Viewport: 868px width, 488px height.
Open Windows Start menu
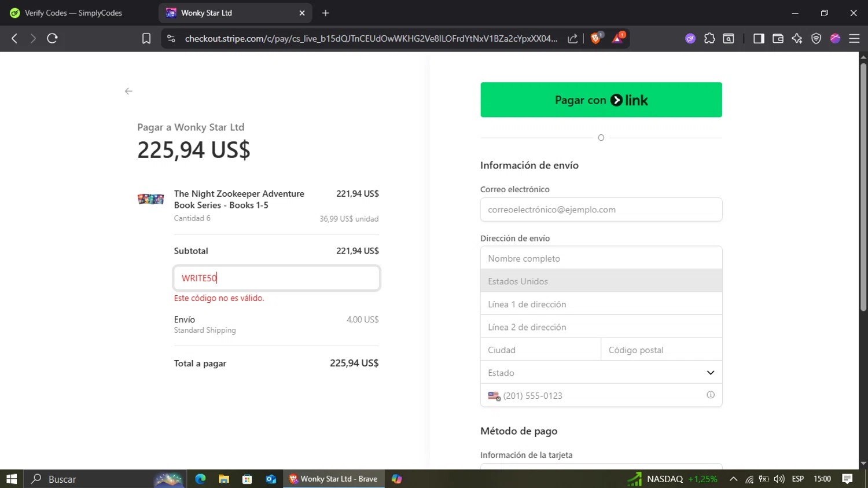click(12, 479)
